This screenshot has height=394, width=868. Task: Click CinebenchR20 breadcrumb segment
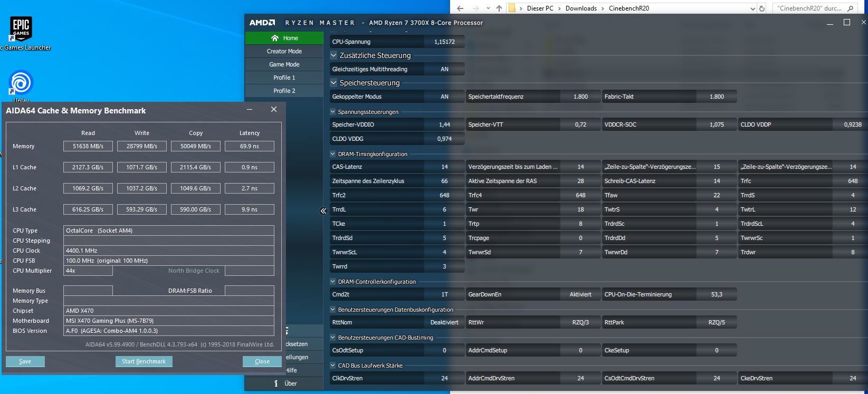tap(629, 8)
